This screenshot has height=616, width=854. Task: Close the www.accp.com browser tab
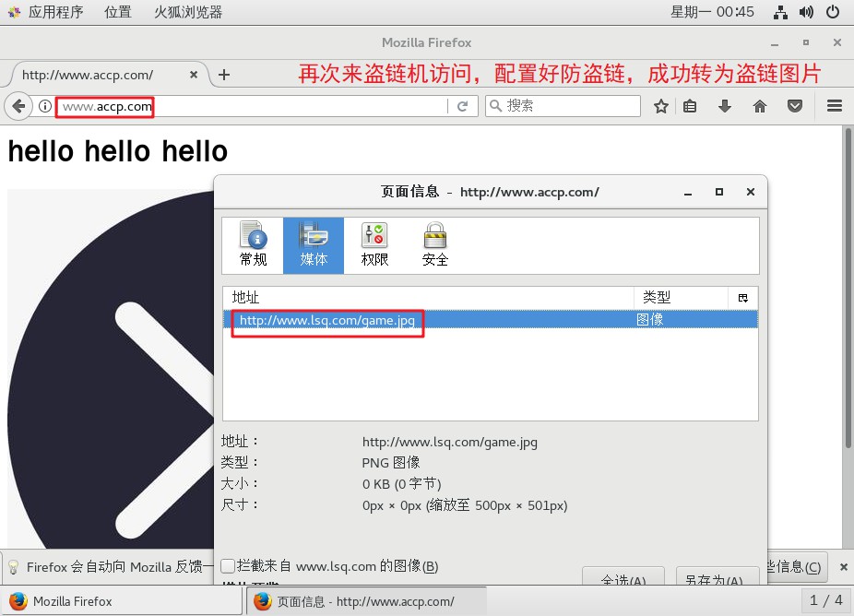[194, 75]
